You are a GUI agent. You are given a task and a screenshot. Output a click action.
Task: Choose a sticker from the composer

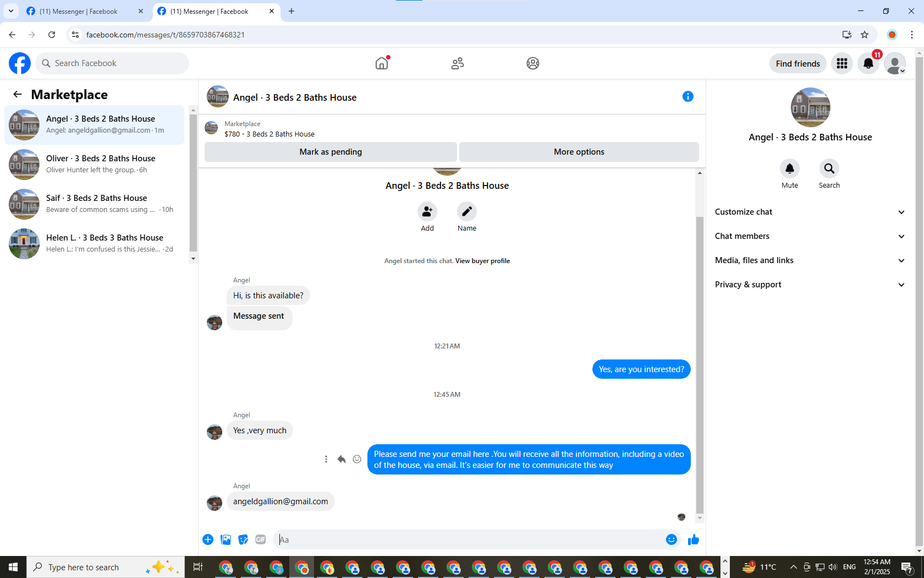pyautogui.click(x=243, y=539)
